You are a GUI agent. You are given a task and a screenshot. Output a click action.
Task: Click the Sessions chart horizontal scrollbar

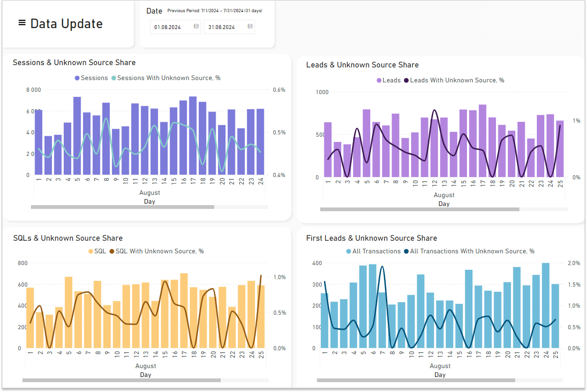(122, 207)
